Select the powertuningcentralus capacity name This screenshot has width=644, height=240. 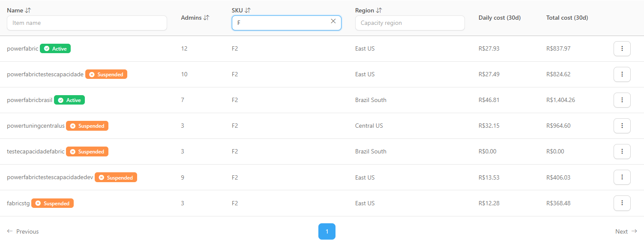coord(36,126)
